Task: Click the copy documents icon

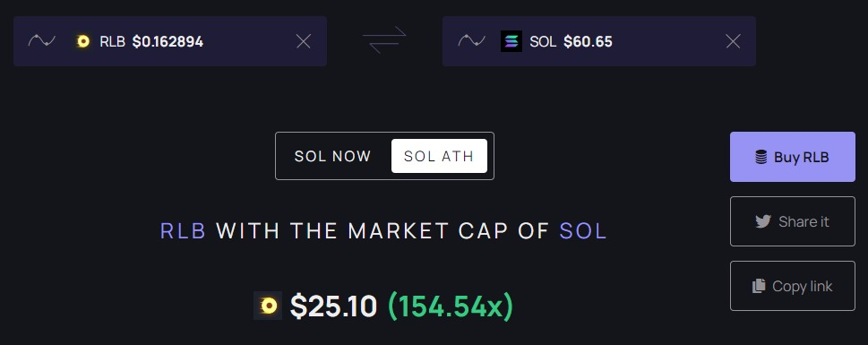Action: pyautogui.click(x=759, y=286)
